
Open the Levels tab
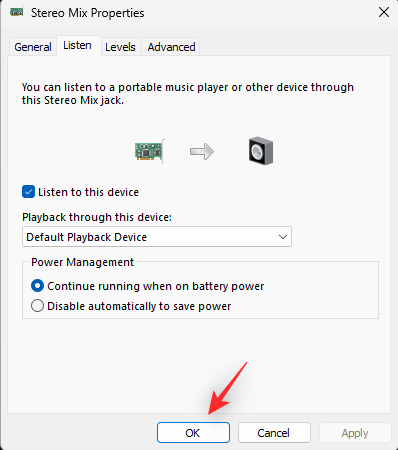[x=120, y=47]
